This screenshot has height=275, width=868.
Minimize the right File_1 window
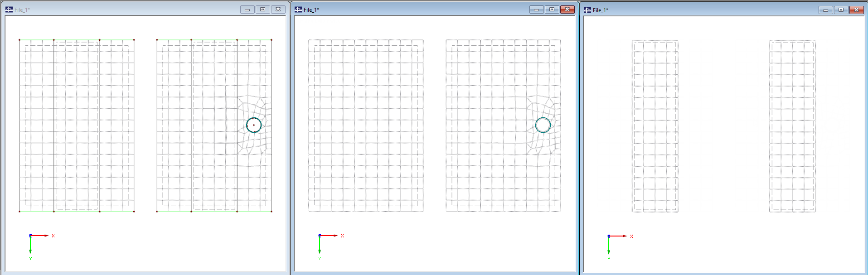coord(825,10)
